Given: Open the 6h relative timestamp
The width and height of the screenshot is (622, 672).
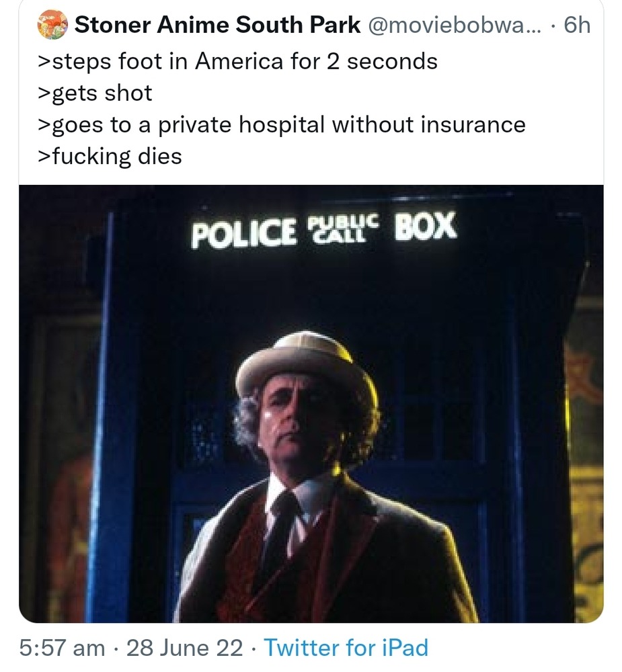Looking at the screenshot, I should tap(577, 26).
